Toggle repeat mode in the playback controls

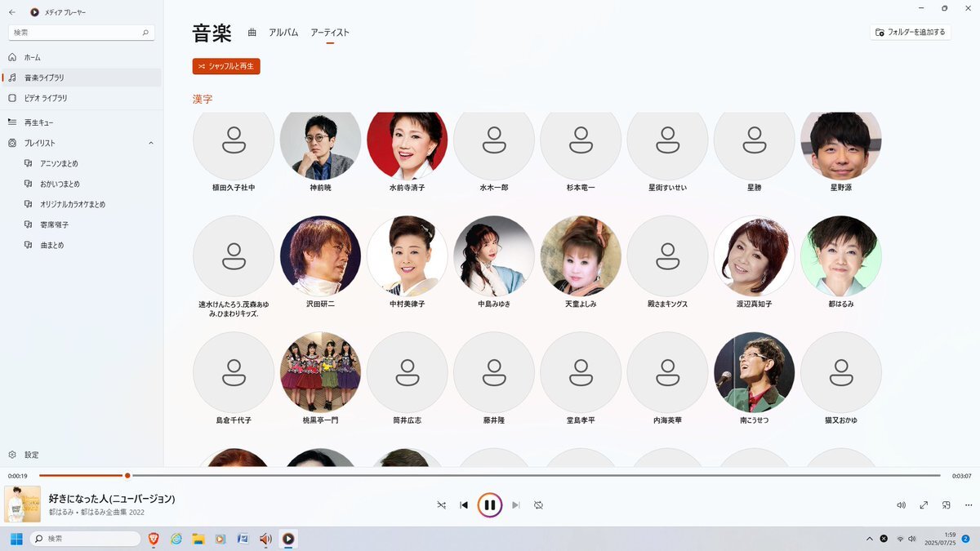click(538, 505)
